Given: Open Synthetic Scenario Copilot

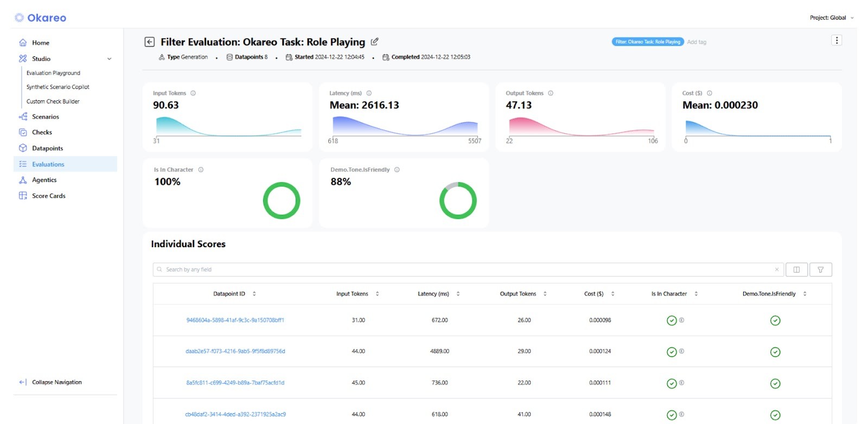Looking at the screenshot, I should point(58,87).
